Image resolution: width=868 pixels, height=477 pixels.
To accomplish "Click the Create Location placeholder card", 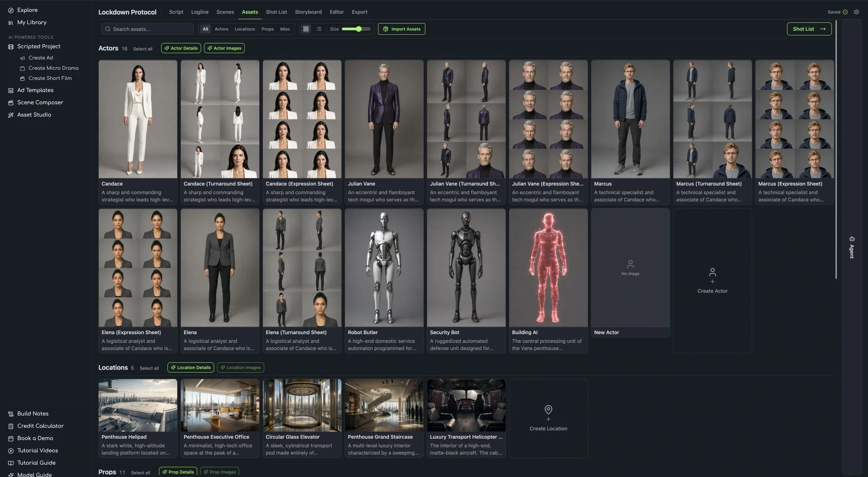I will (548, 418).
